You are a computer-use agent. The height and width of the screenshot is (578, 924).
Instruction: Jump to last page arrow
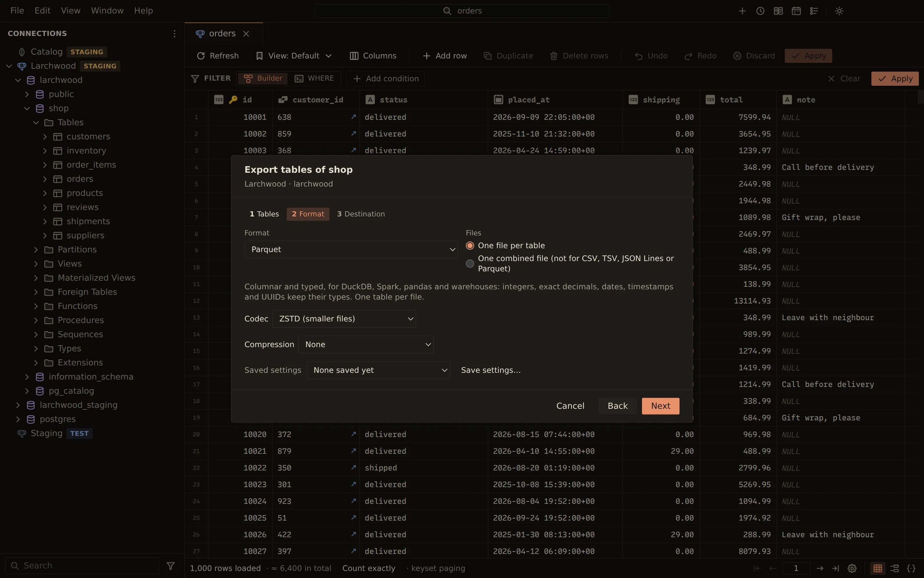pyautogui.click(x=835, y=568)
